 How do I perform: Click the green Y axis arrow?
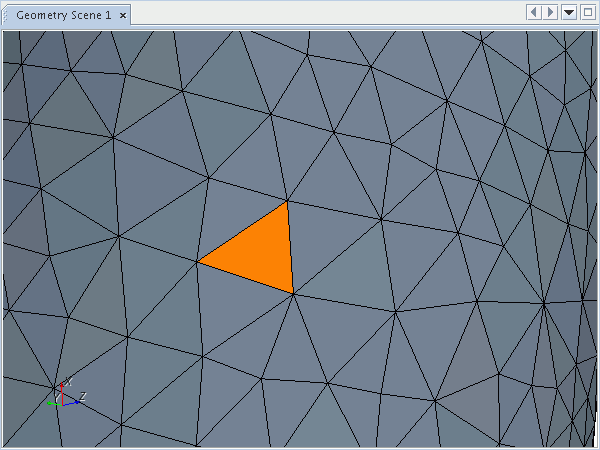[52, 404]
